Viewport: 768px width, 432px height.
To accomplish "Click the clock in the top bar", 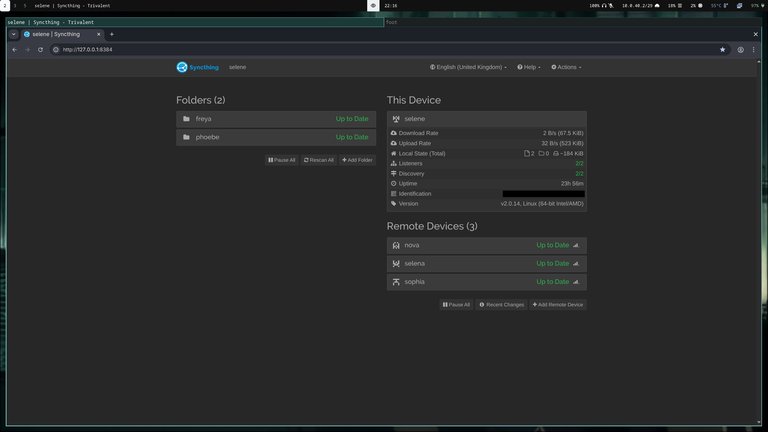I will tap(391, 5).
